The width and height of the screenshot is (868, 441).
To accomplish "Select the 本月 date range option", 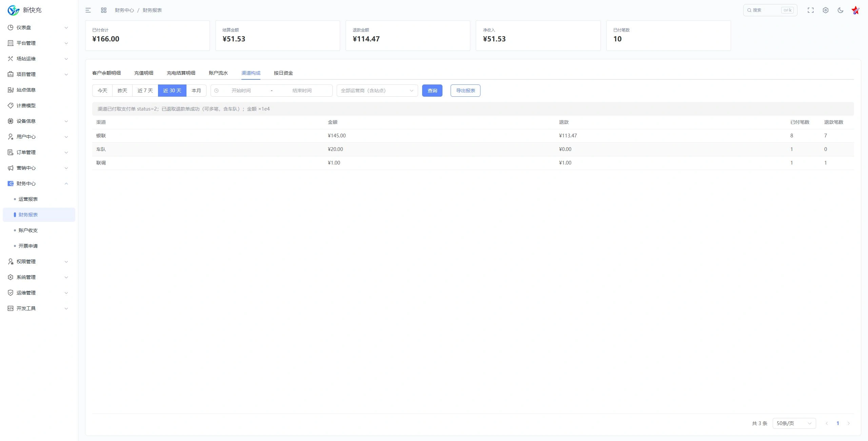I will [x=196, y=91].
